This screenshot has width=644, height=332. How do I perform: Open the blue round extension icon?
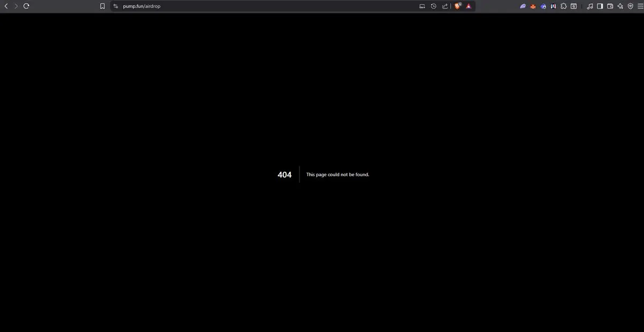pos(543,6)
